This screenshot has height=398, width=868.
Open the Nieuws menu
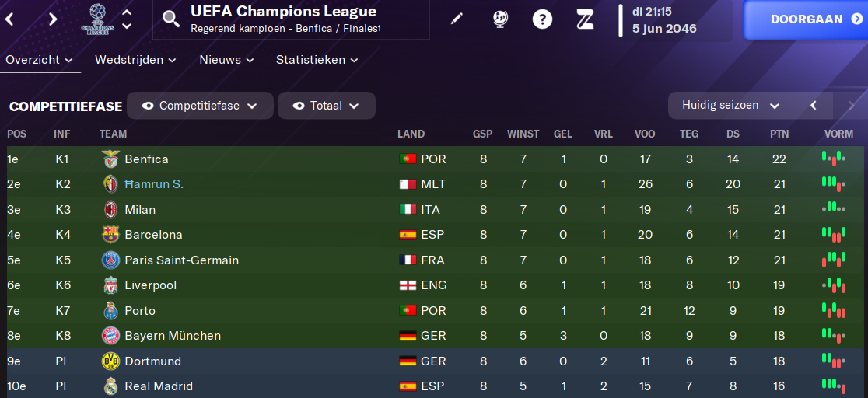tap(226, 60)
